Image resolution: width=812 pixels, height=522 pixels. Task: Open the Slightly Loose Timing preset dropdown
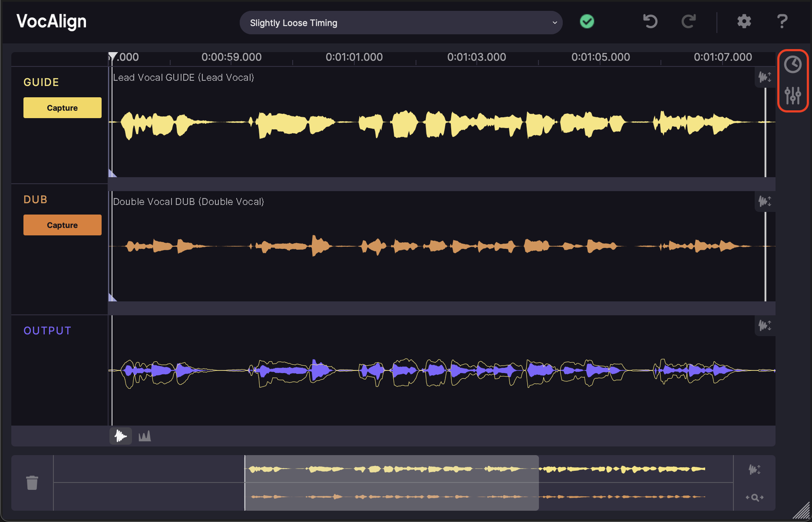coord(401,23)
